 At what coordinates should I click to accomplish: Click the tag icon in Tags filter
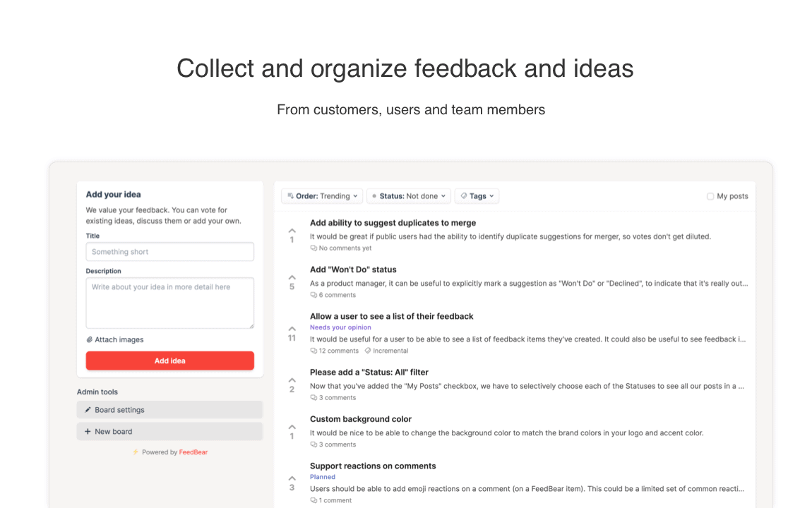point(464,196)
